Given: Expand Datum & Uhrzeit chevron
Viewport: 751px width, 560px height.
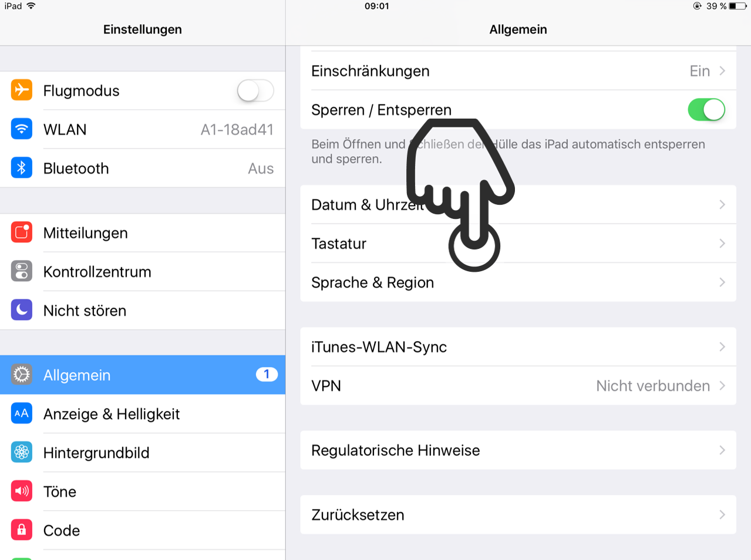Looking at the screenshot, I should point(722,205).
